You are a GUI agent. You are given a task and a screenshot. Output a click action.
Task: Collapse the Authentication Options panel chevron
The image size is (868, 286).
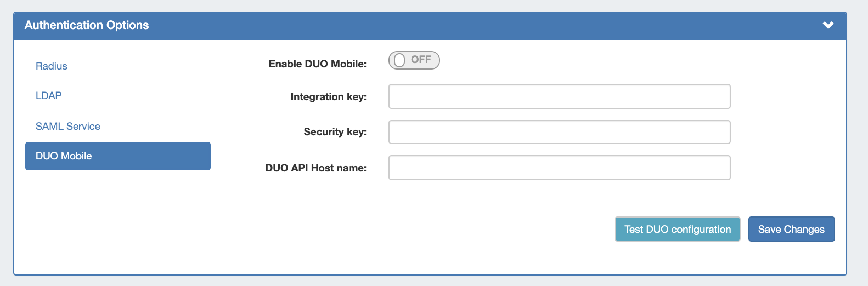pyautogui.click(x=828, y=25)
